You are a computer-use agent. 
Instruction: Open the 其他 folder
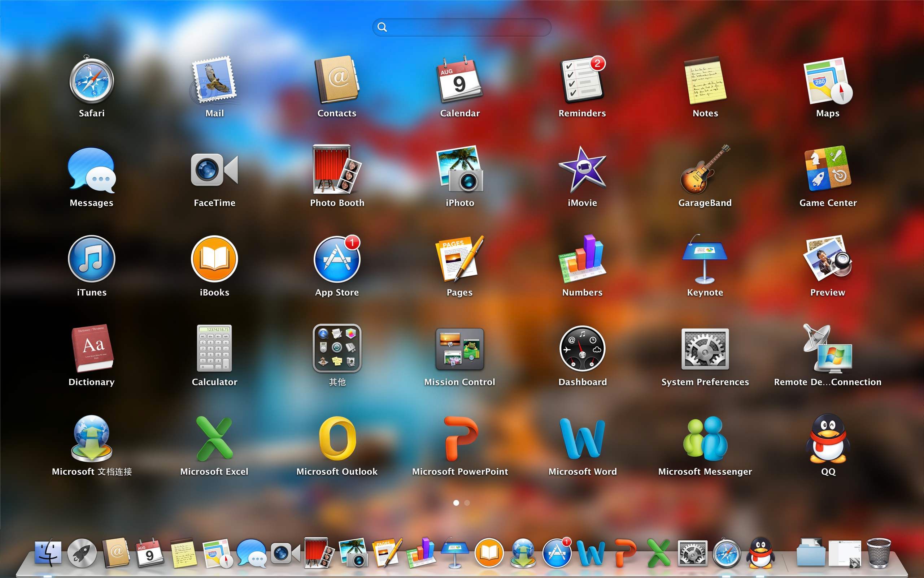pos(337,348)
